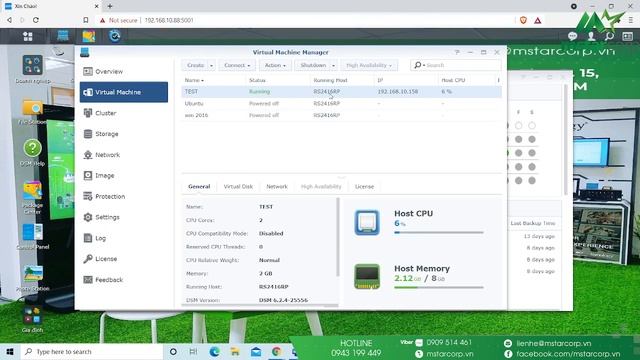Click the General details vertical scrollbar

point(338,238)
